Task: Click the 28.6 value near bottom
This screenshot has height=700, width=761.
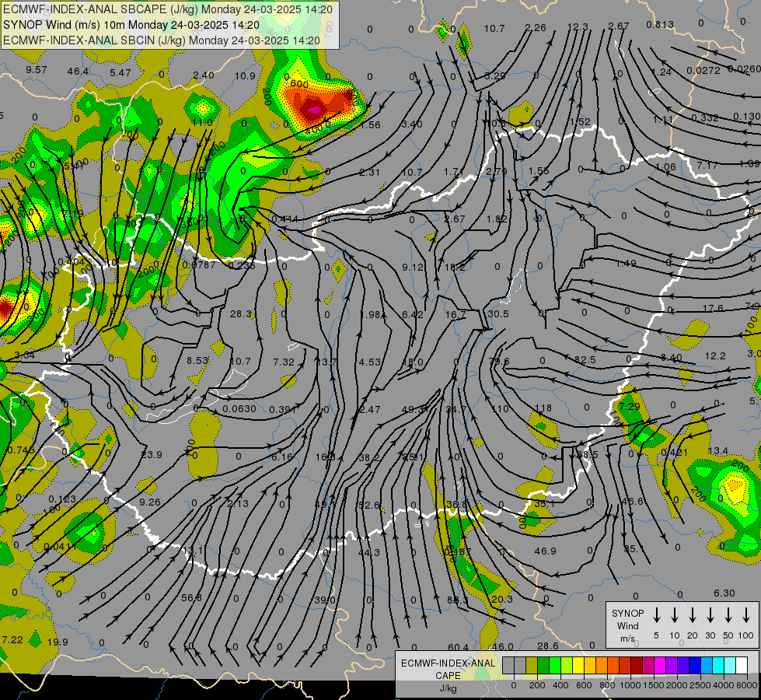Action: (x=548, y=646)
